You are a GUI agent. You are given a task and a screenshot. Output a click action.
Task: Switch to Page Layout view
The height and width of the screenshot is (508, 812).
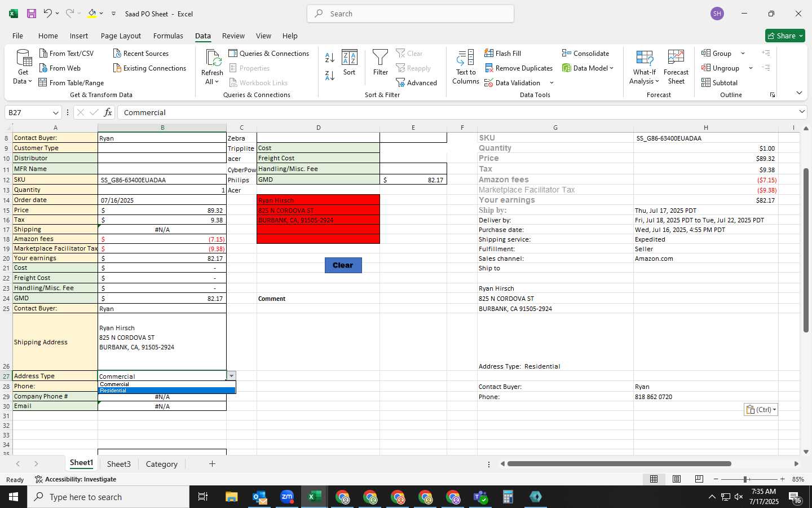point(676,479)
